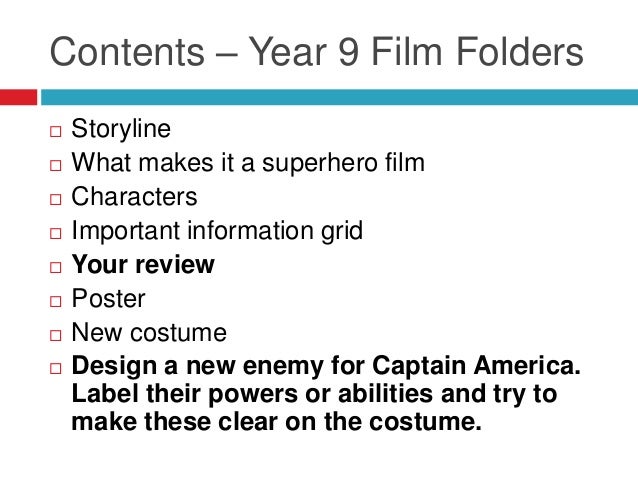Select the What makes it a superhero film line
The height and width of the screenshot is (479, 638).
click(248, 163)
